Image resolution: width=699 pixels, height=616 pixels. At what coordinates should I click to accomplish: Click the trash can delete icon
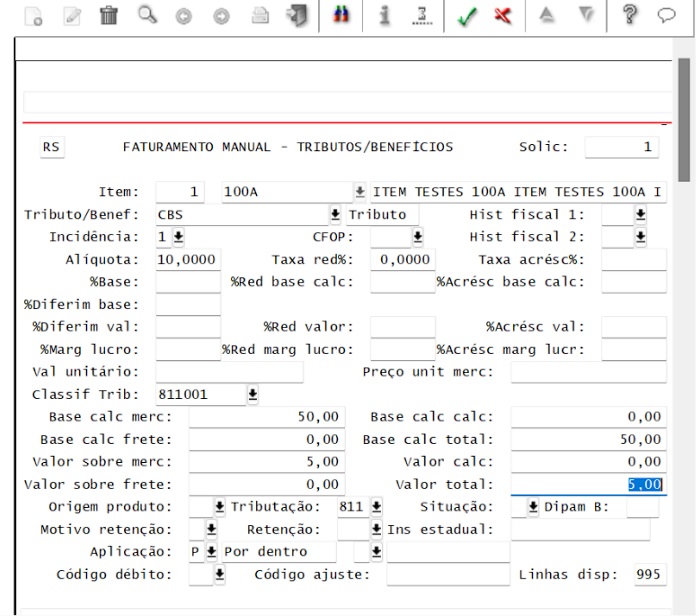click(x=108, y=16)
